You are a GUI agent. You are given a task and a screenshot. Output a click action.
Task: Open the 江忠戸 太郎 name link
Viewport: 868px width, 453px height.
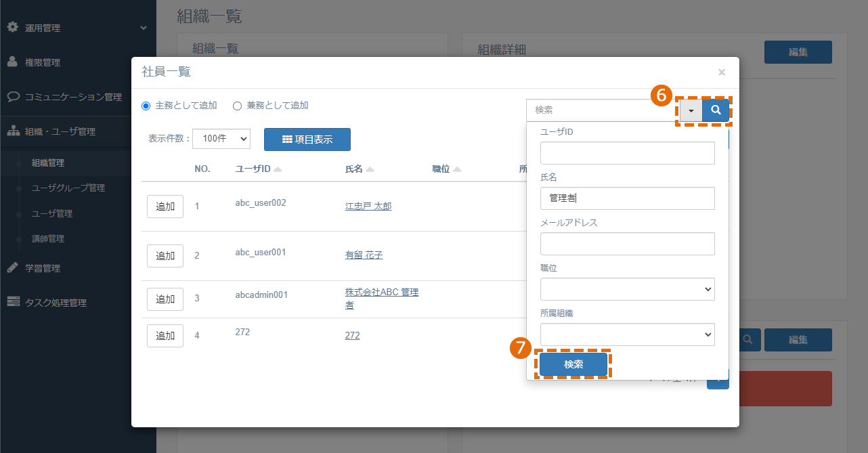(368, 206)
